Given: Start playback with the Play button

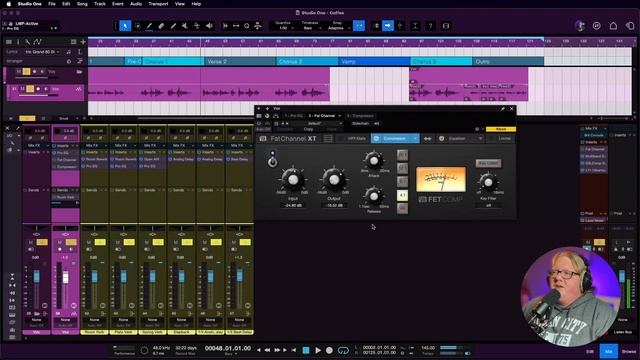Looking at the screenshot, I should [x=318, y=350].
